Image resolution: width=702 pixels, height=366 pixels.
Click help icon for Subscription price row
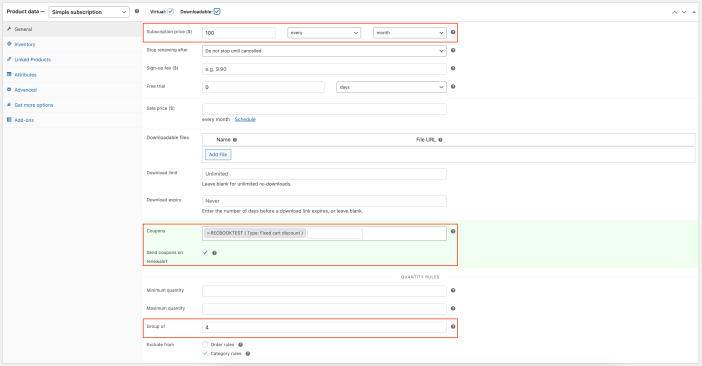click(x=453, y=32)
